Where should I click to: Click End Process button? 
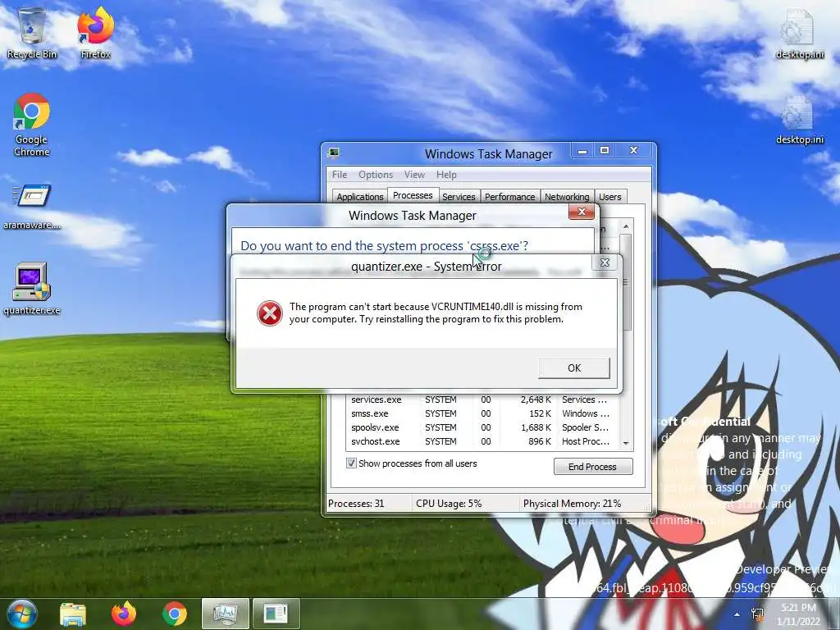[593, 467]
